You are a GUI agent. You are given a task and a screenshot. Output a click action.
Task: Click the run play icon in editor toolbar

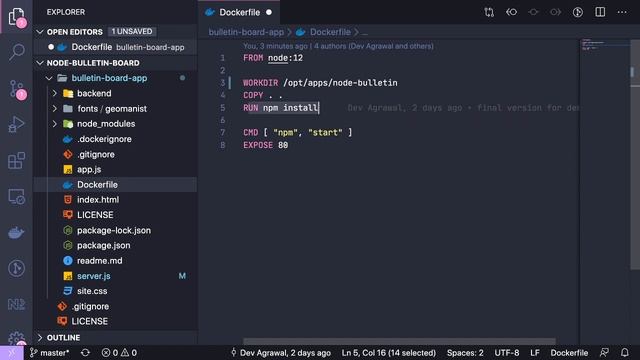(578, 12)
